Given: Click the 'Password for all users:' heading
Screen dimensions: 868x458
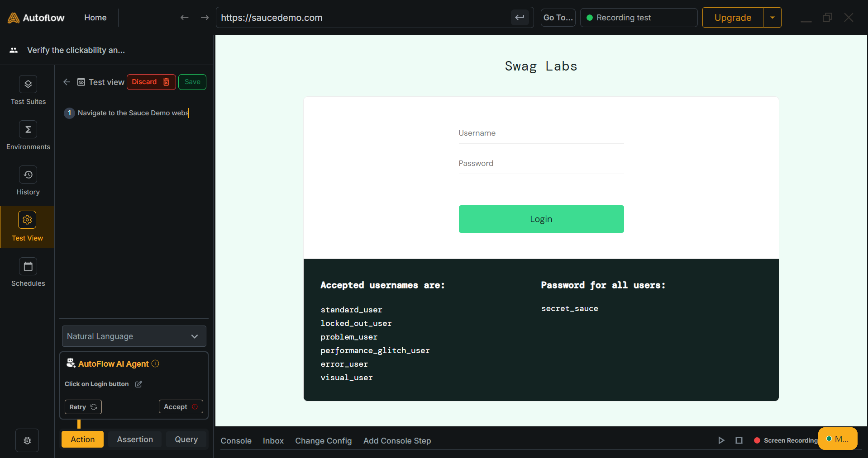Looking at the screenshot, I should click(x=603, y=285).
